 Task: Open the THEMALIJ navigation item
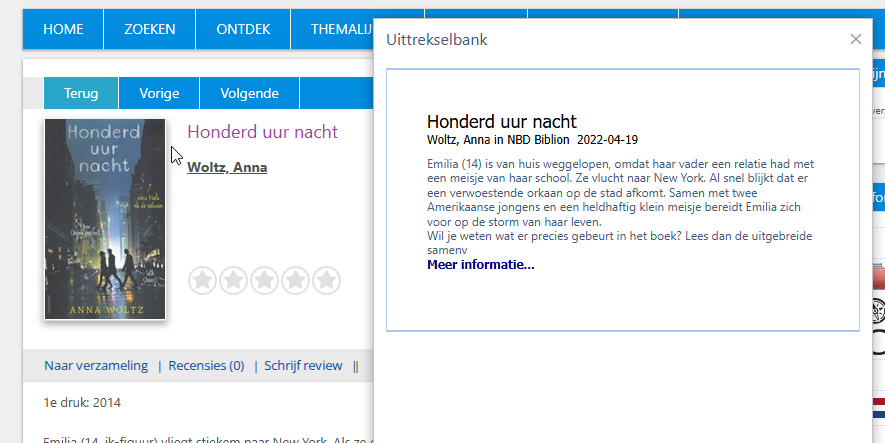click(x=340, y=29)
